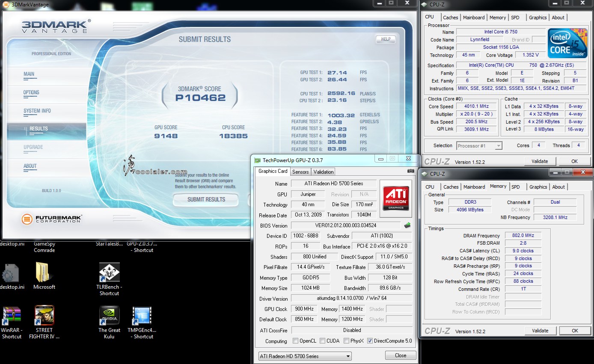Click the upper CPU-Z title bar icon
Viewport: 594px width, 364px height.
pos(424,5)
